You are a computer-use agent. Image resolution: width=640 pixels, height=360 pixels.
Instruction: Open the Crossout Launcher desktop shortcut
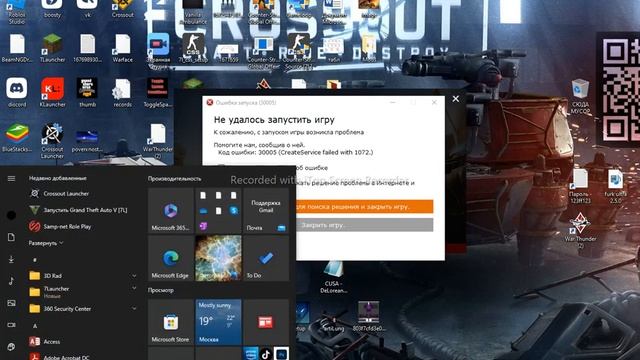(52, 140)
